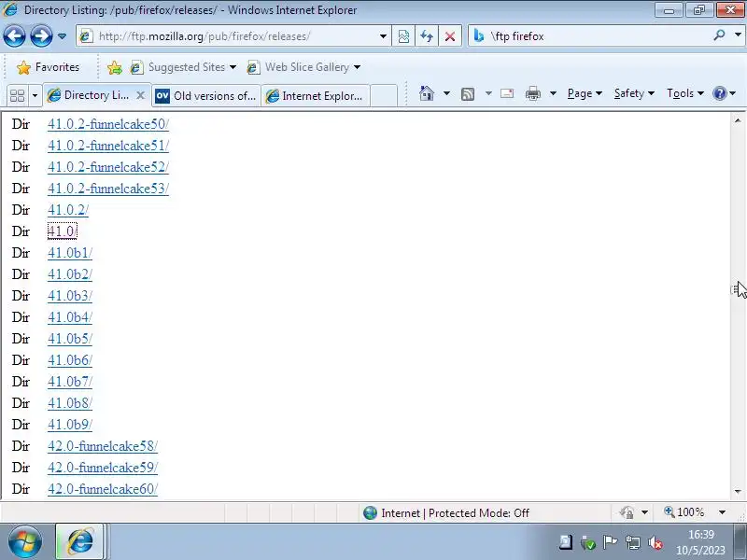
Task: Click the RSS Feeds icon
Action: pos(468,94)
